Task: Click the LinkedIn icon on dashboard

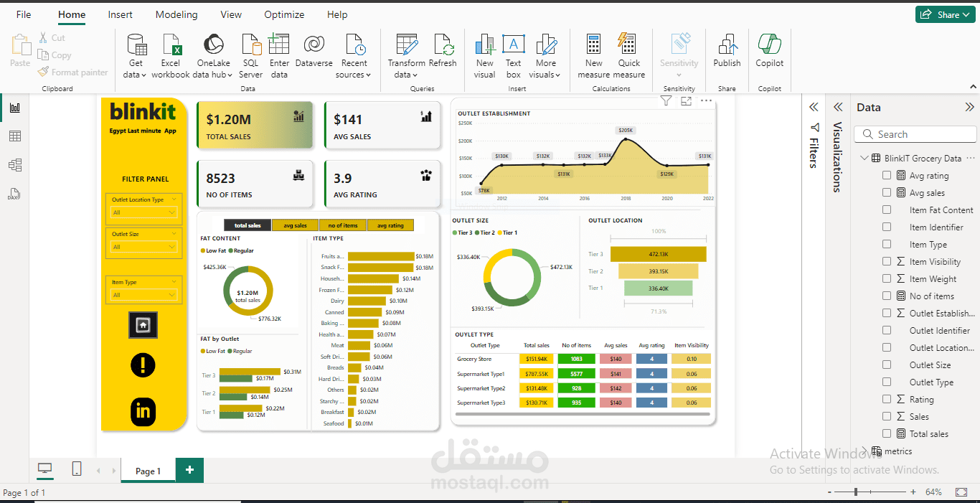Action: pyautogui.click(x=143, y=411)
